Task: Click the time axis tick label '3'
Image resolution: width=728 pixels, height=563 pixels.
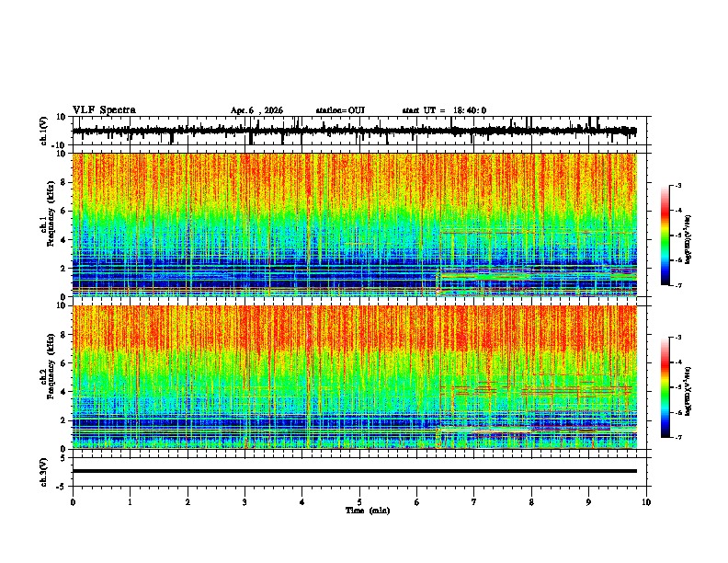Action: [245, 502]
